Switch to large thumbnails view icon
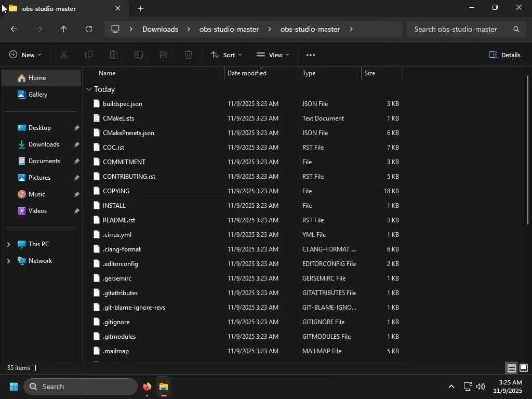 point(524,368)
